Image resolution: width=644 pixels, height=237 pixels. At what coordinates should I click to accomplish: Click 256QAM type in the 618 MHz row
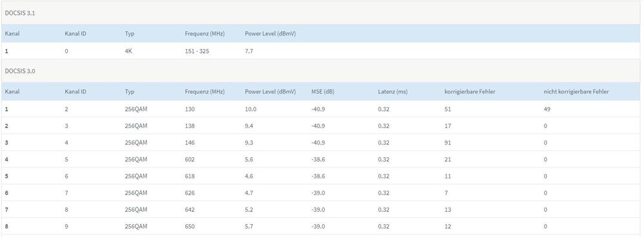point(136,176)
